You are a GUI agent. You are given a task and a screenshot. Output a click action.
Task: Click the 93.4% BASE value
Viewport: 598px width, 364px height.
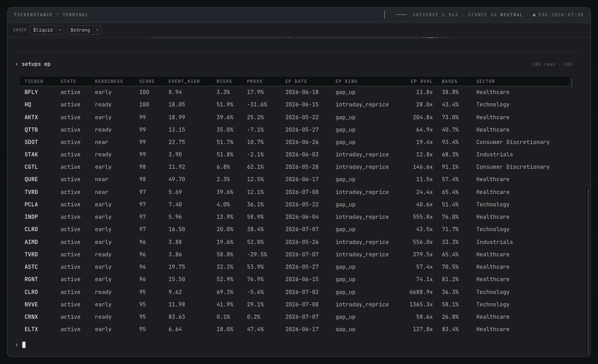tap(450, 142)
